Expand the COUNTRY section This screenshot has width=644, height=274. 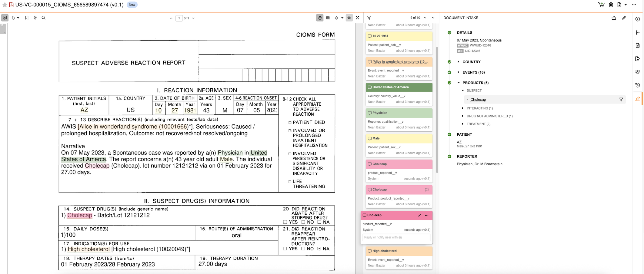[x=458, y=62]
